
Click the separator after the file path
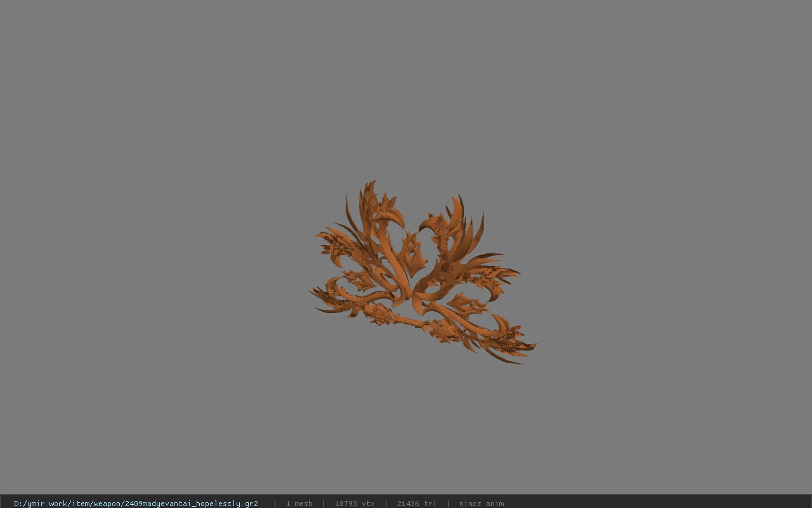click(275, 504)
